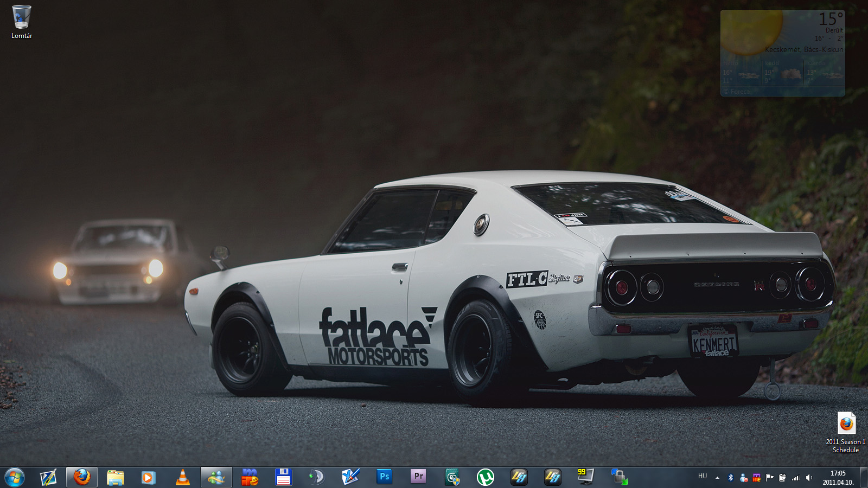The image size is (868, 488).
Task: Select the 2011 Season 1 Schedule file
Action: [x=846, y=433]
